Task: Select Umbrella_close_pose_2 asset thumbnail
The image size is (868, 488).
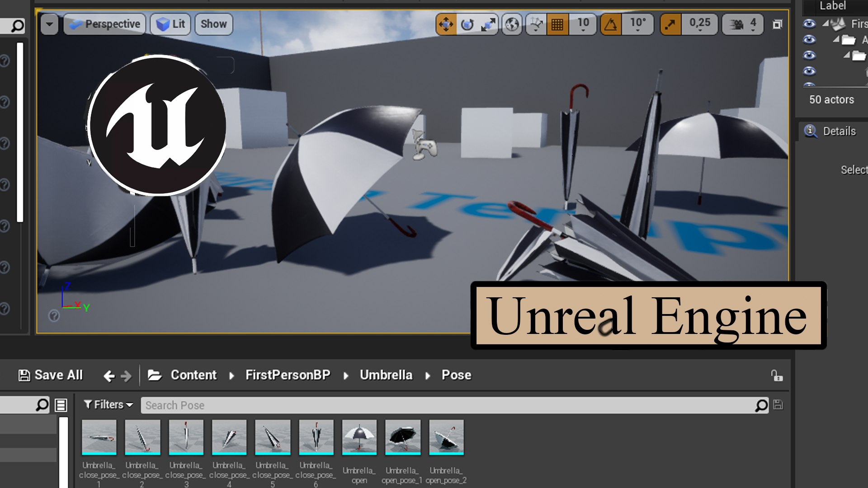Action: [142, 437]
